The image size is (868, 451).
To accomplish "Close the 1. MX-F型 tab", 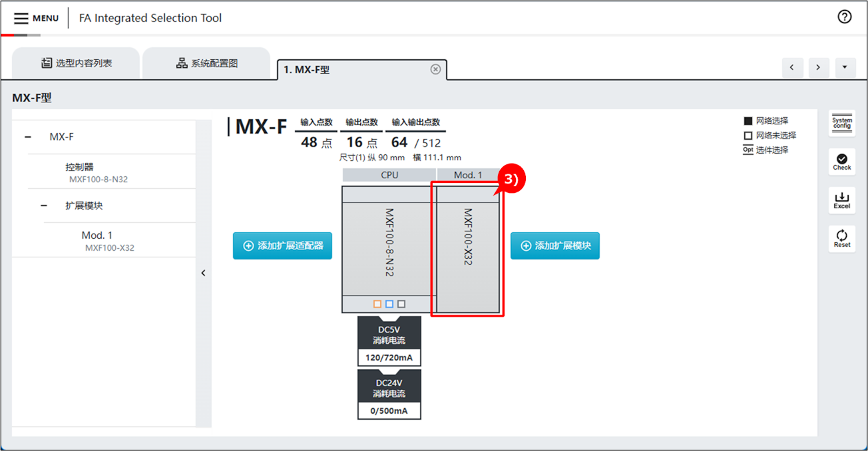I will point(435,69).
